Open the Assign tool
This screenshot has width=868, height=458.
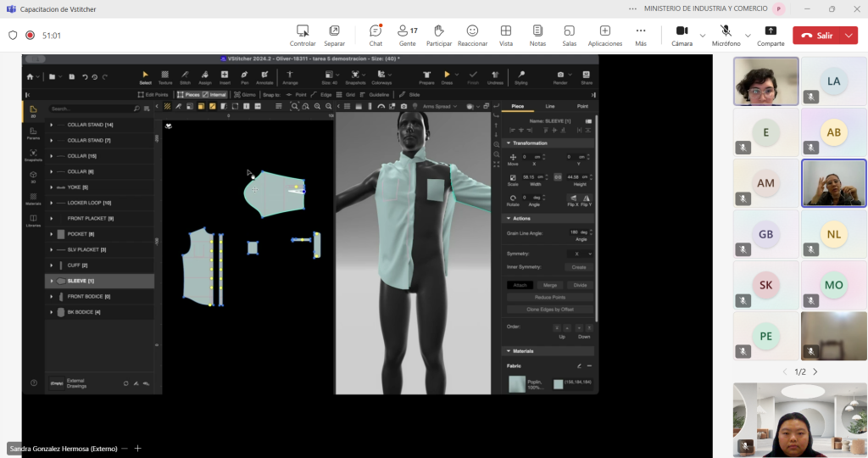(x=205, y=77)
